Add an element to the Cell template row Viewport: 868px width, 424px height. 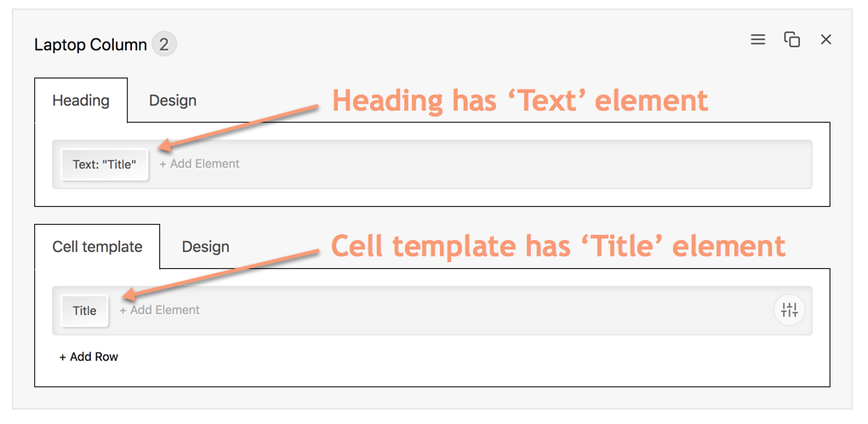(x=160, y=310)
